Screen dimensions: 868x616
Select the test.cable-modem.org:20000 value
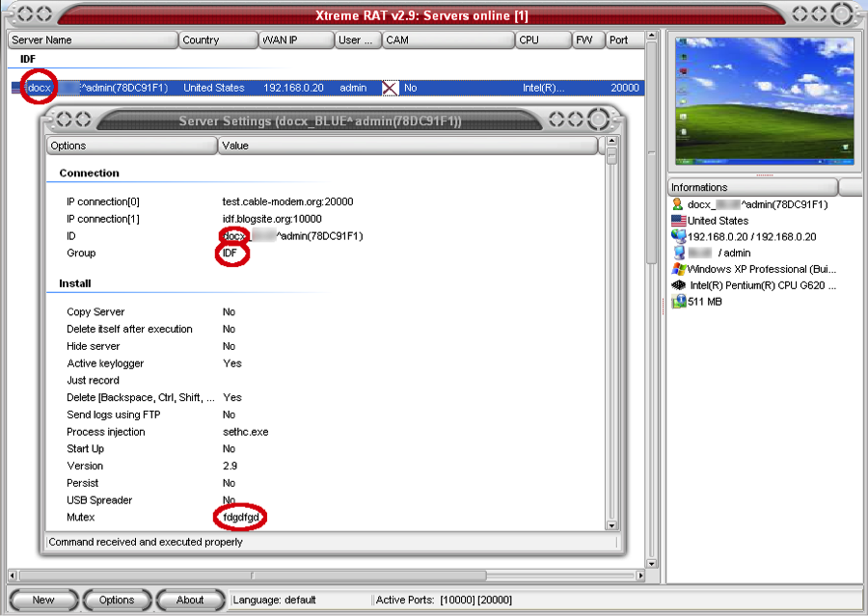tap(287, 202)
